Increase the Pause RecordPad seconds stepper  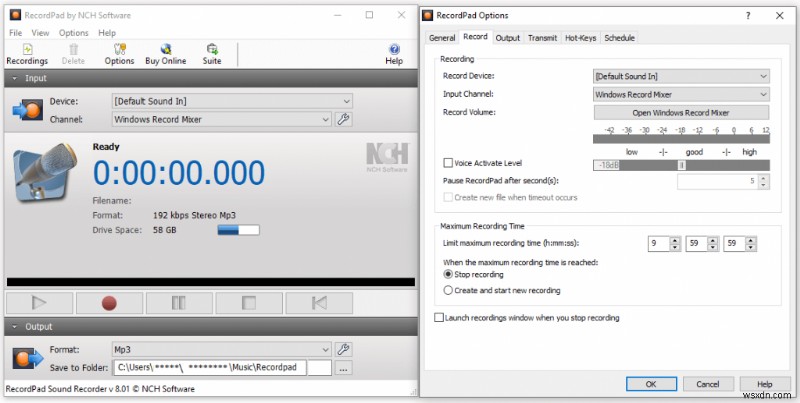[x=763, y=178]
